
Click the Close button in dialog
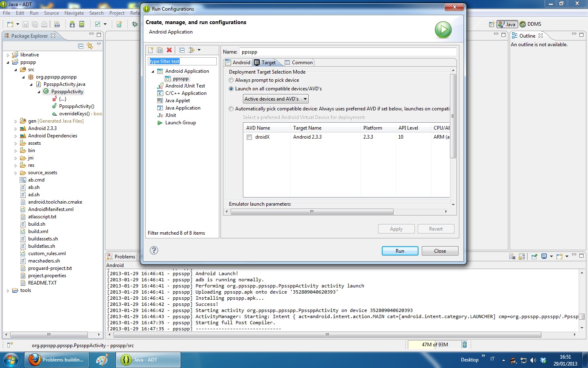coord(440,251)
